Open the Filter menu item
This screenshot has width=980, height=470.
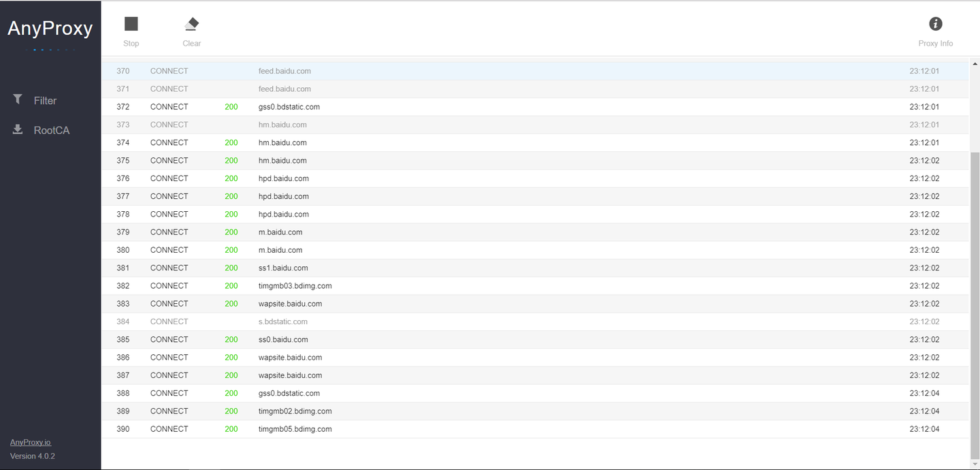pos(45,101)
